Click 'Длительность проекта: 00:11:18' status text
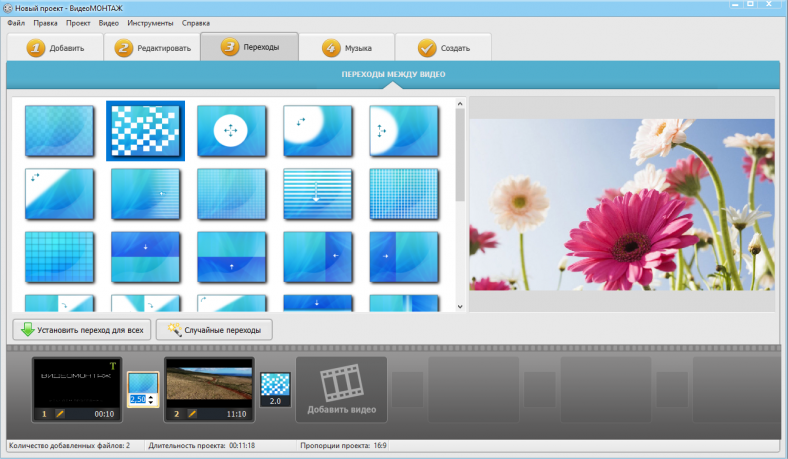The width and height of the screenshot is (788, 459). pyautogui.click(x=202, y=445)
